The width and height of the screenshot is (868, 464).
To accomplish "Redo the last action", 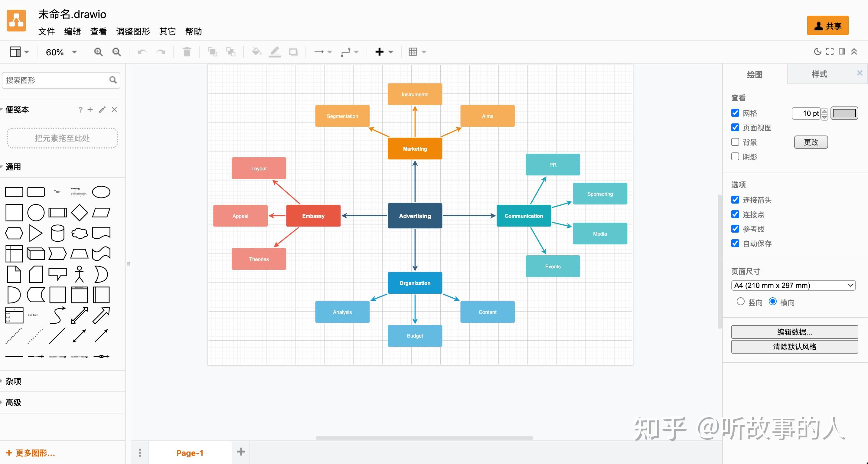I will coord(161,52).
